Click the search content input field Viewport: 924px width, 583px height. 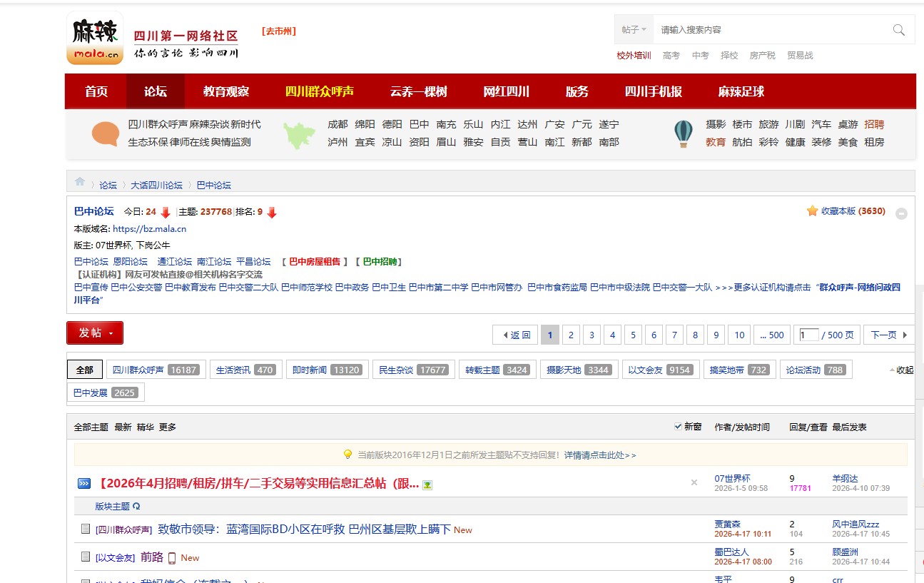[x=771, y=30]
